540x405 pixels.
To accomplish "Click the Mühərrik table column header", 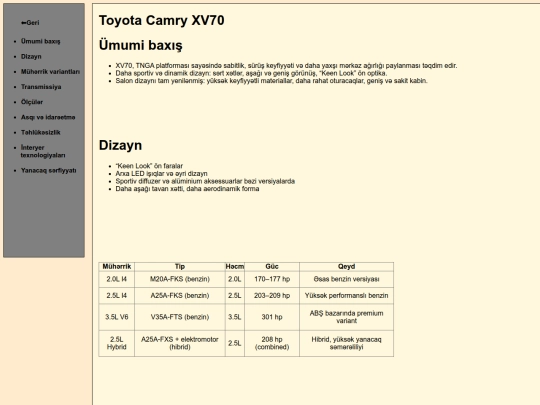I will click(x=117, y=267).
